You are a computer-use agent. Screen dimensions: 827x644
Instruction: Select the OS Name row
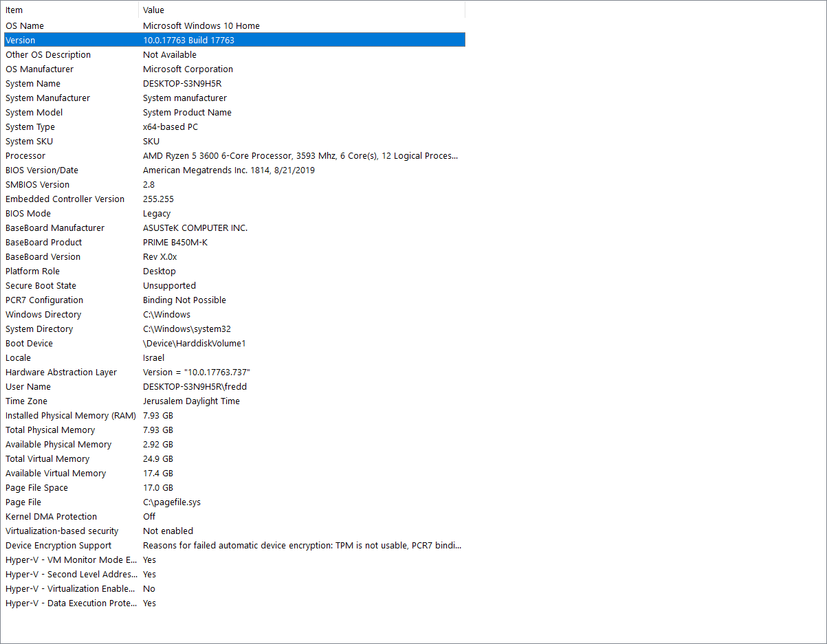(x=234, y=26)
